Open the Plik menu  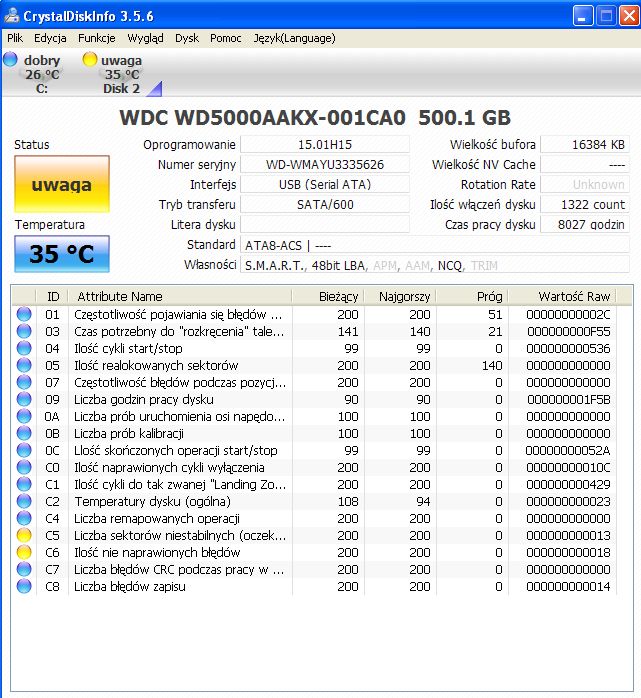click(15, 38)
